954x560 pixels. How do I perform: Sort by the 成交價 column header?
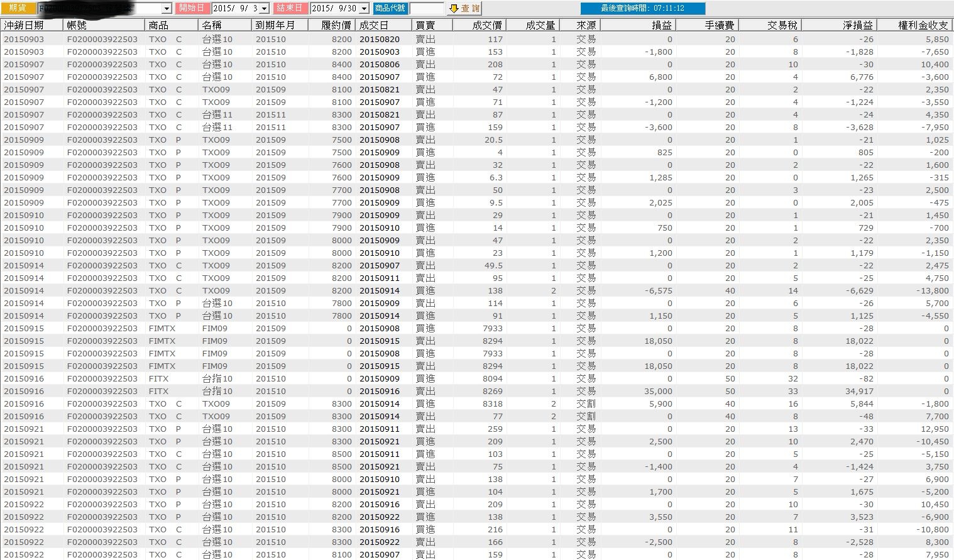click(x=480, y=25)
